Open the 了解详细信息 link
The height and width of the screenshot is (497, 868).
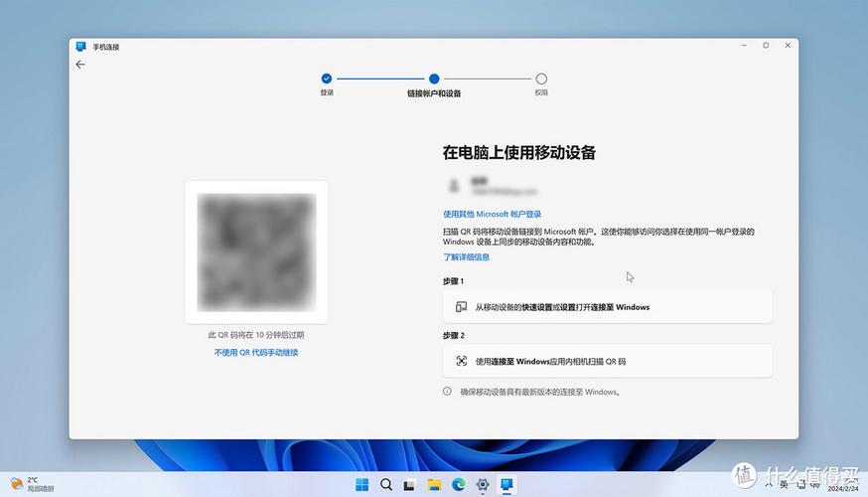[x=466, y=257]
